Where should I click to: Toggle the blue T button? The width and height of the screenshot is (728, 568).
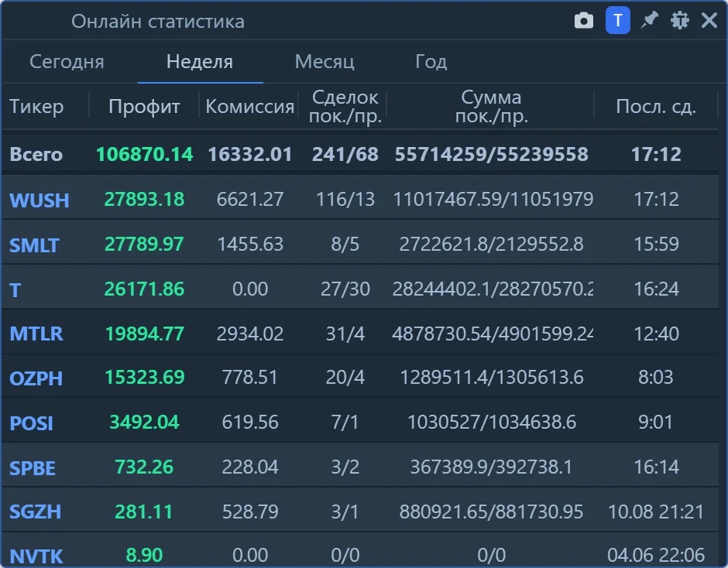[617, 20]
